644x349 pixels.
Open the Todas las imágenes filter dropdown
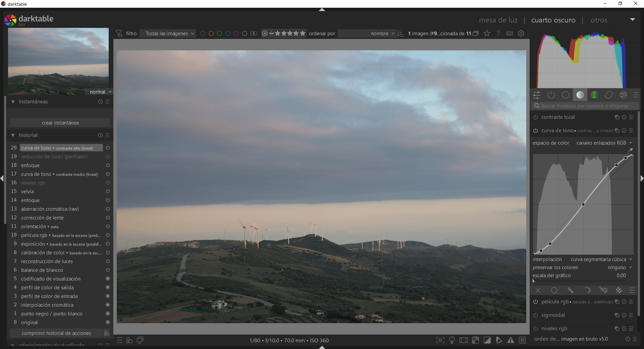tap(167, 34)
